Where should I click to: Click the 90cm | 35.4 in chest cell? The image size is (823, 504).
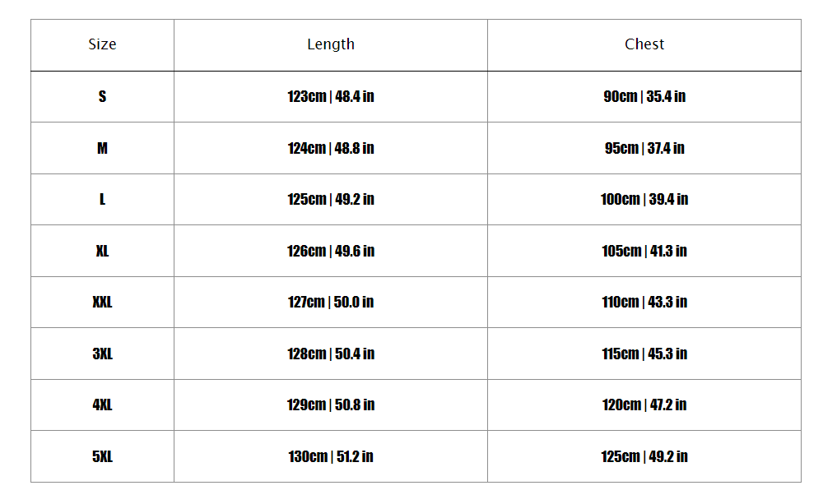click(644, 96)
